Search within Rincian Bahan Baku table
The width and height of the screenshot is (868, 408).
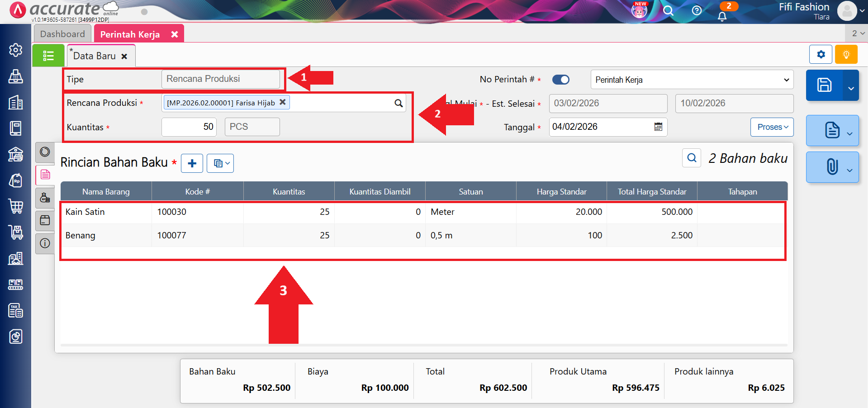[x=692, y=158]
